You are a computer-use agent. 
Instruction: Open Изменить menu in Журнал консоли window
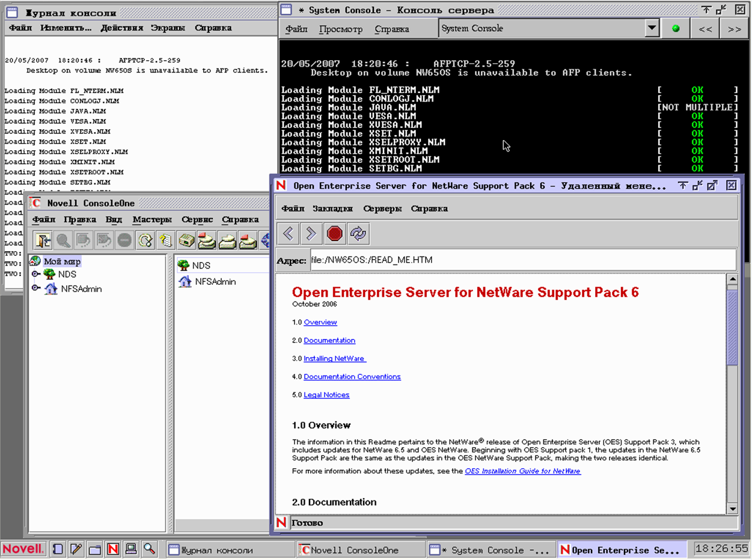66,28
